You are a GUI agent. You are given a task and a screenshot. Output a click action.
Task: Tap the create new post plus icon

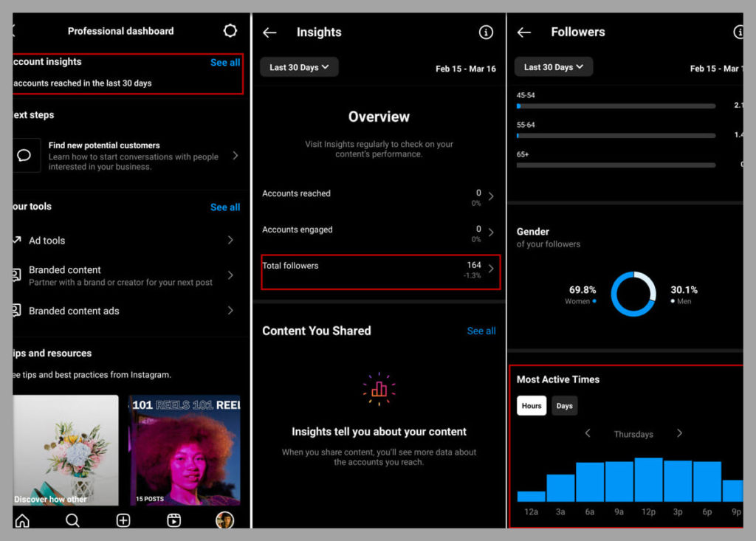click(x=123, y=520)
